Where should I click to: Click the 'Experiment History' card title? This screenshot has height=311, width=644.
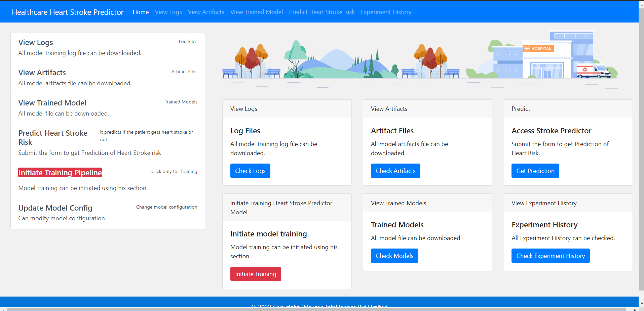coord(544,225)
